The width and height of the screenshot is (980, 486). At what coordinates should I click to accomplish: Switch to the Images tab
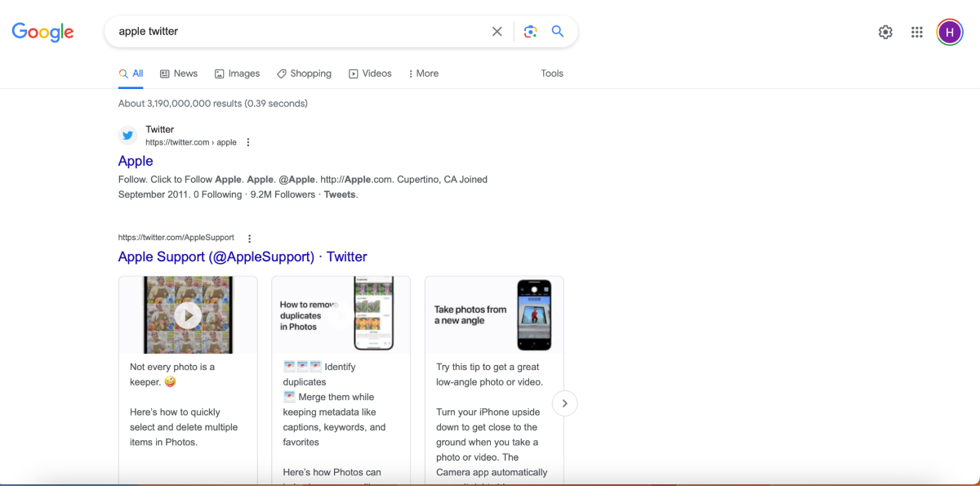pyautogui.click(x=237, y=74)
